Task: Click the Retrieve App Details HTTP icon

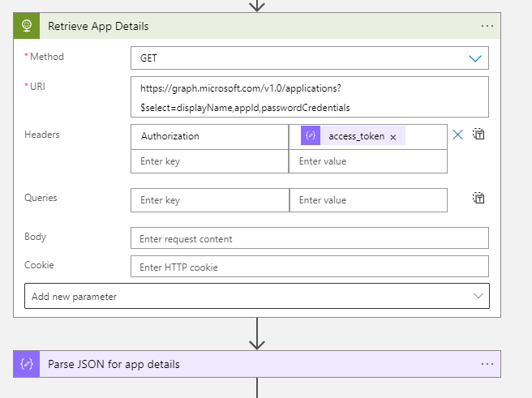Action: 26,26
